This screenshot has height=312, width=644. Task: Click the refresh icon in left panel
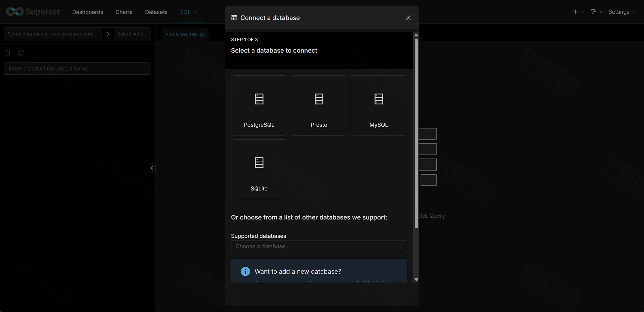click(x=21, y=53)
